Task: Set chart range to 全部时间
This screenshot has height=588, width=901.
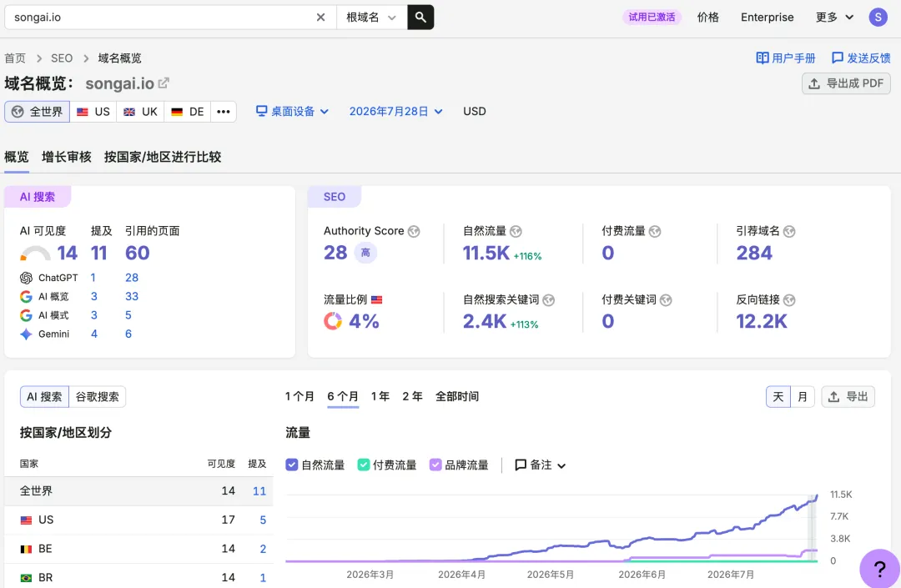Action: [x=457, y=397]
